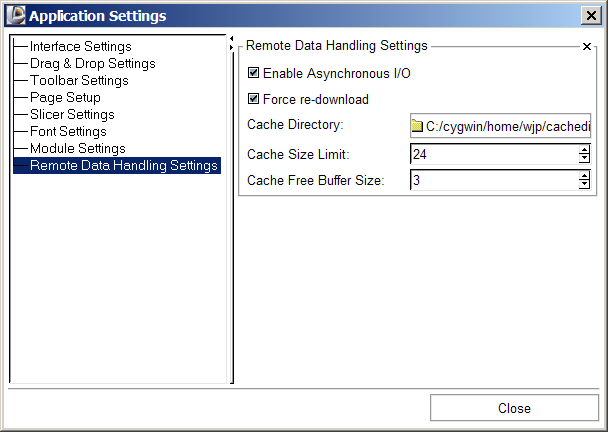Click the Cache Free Buffer Size field
The image size is (608, 432).
[x=492, y=181]
